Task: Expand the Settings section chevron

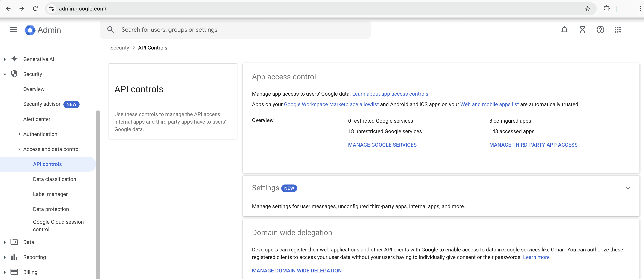Action: click(628, 188)
